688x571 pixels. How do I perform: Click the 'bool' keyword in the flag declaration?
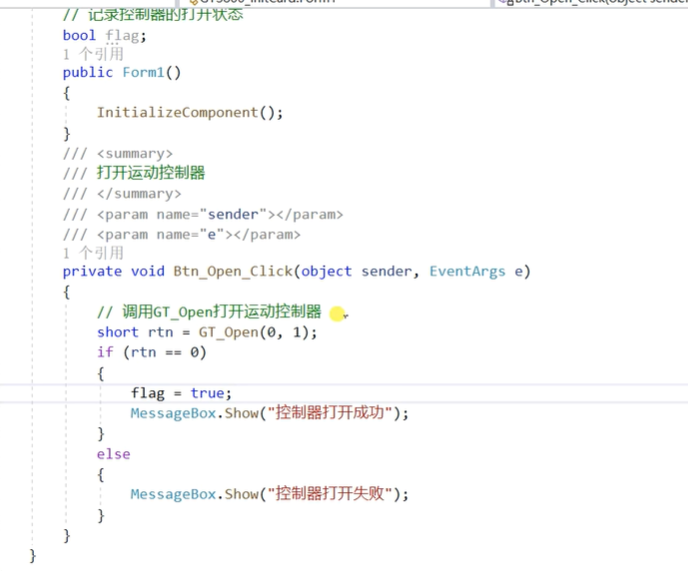(x=79, y=35)
